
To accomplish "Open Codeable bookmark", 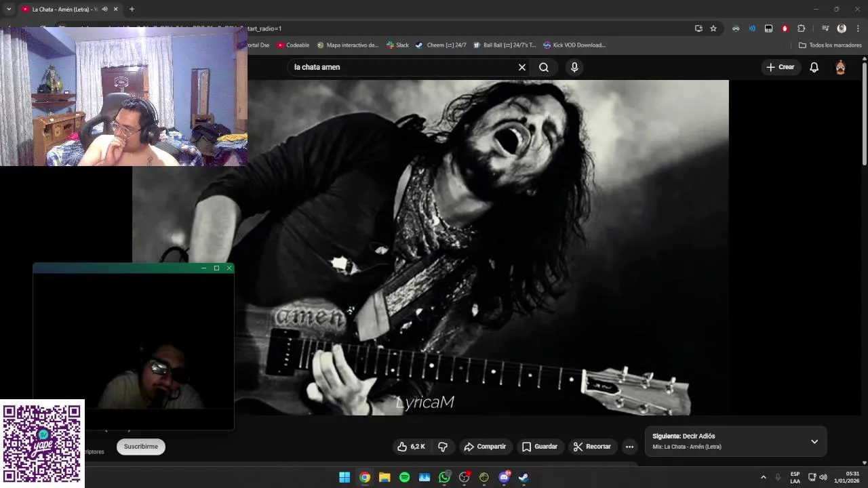I will tap(293, 45).
